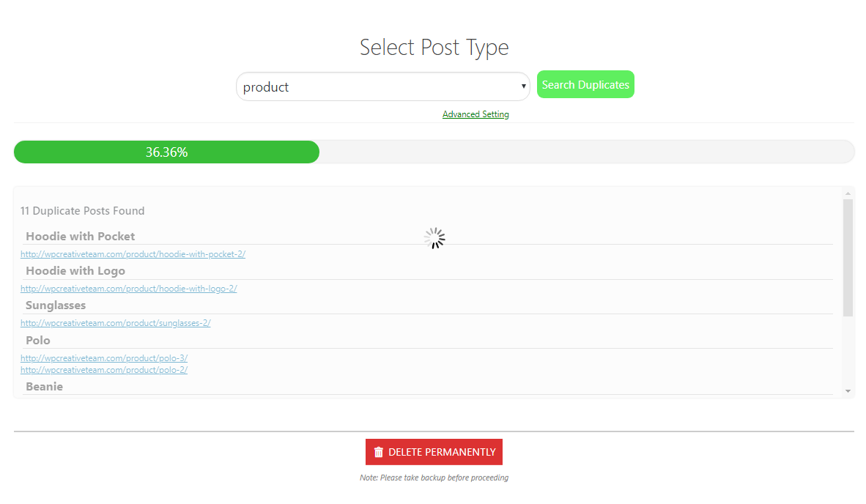Open the hoodie-with-logo-2 product link

[x=128, y=289]
